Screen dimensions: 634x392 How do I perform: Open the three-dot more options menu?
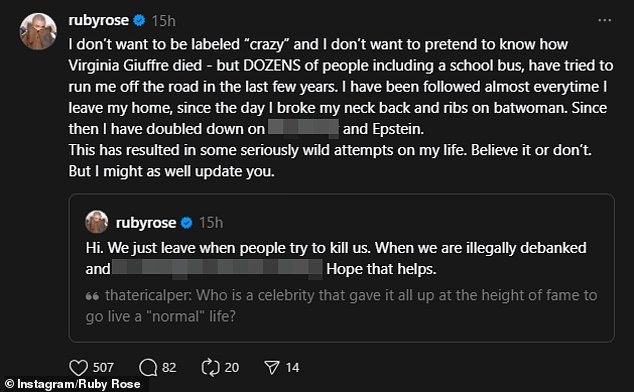(604, 20)
